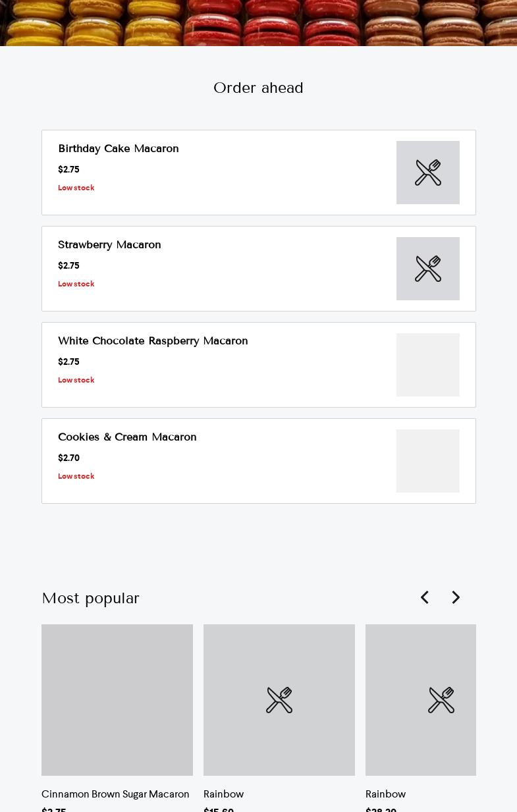Click the first Rainbow product name
This screenshot has height=812, width=517.
coord(224,794)
